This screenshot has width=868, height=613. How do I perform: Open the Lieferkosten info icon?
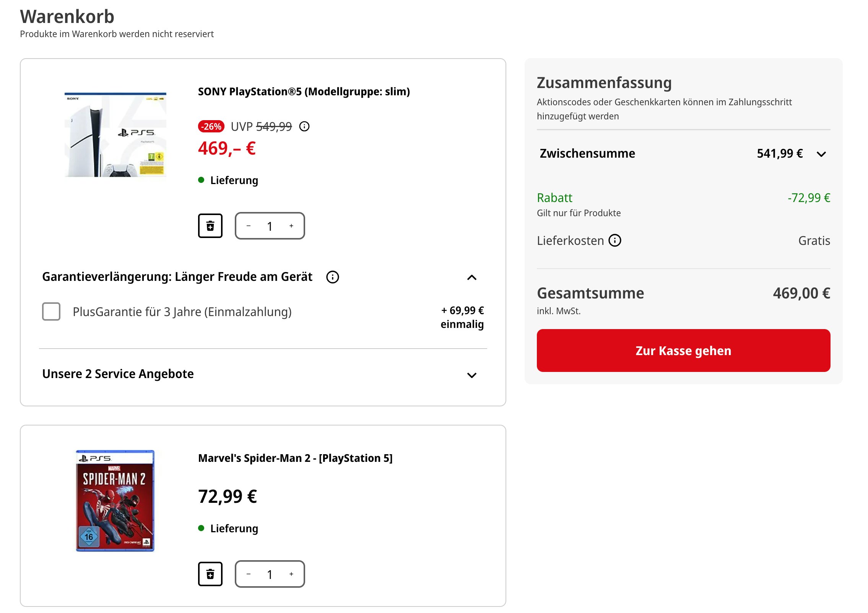tap(615, 240)
